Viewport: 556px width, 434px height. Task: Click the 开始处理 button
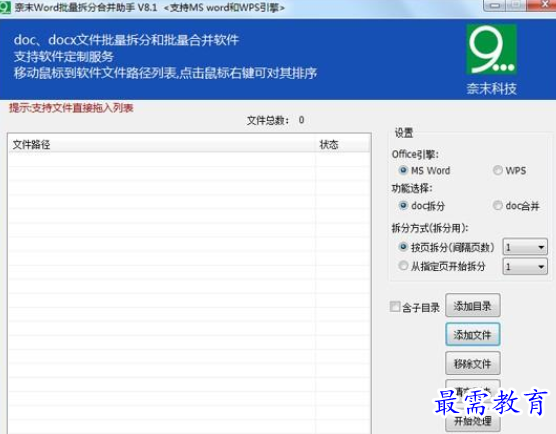tap(473, 421)
